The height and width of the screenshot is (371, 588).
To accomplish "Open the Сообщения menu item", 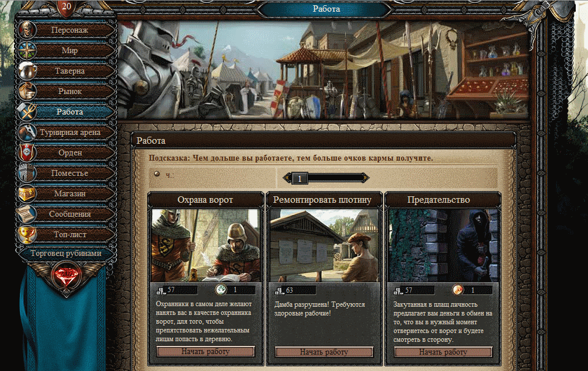I will point(69,214).
